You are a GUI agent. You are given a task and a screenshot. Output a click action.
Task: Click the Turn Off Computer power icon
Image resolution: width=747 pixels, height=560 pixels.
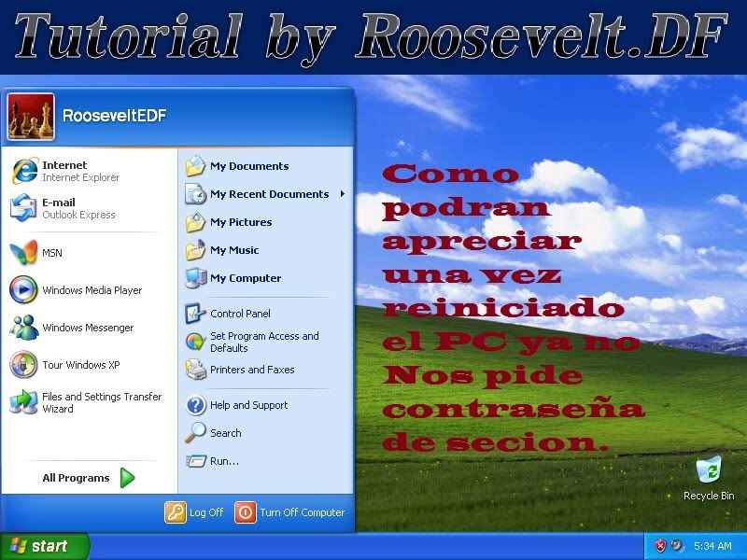point(246,512)
